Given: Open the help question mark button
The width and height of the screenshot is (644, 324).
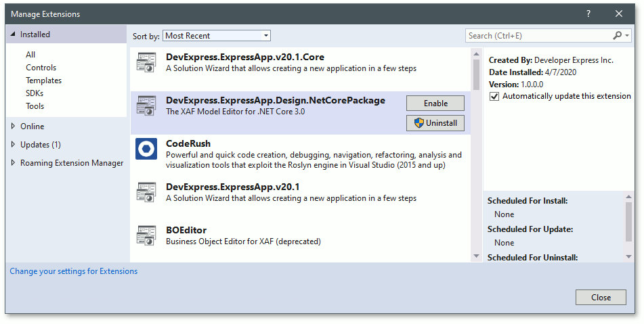Looking at the screenshot, I should [588, 14].
